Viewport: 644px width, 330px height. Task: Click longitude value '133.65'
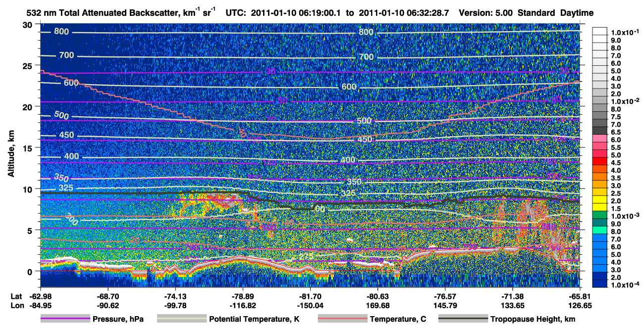coord(512,305)
